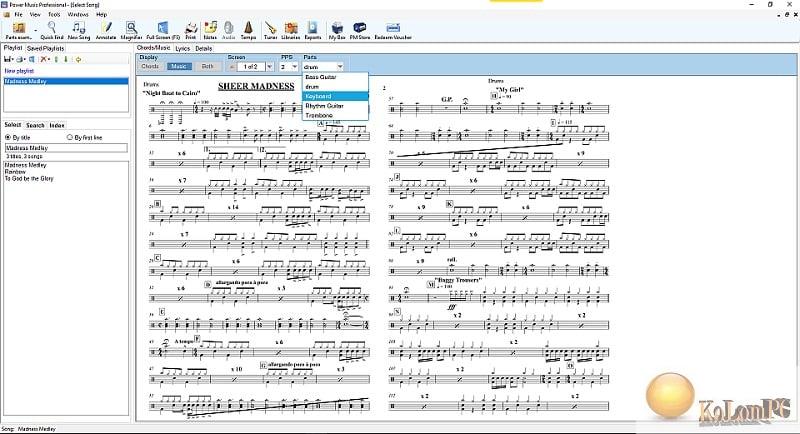The width and height of the screenshot is (800, 434).
Task: Open the File menu
Action: click(18, 15)
